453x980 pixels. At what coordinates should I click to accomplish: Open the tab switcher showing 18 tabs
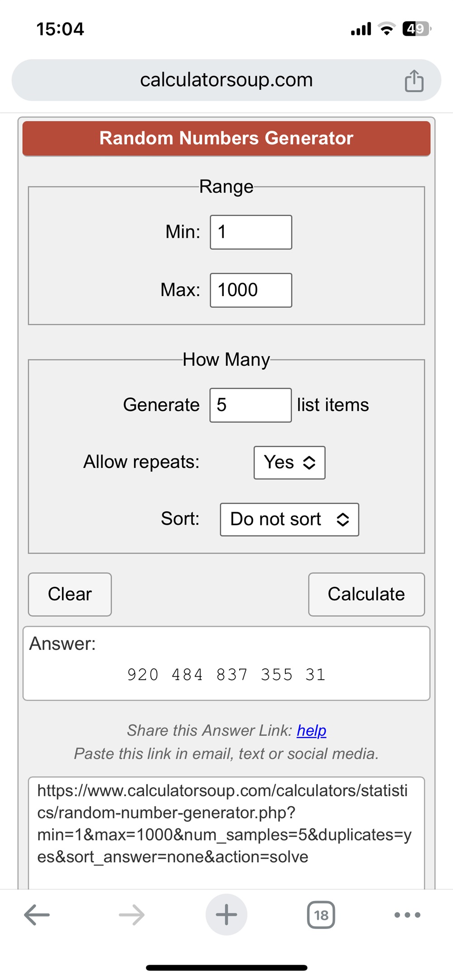tap(321, 915)
